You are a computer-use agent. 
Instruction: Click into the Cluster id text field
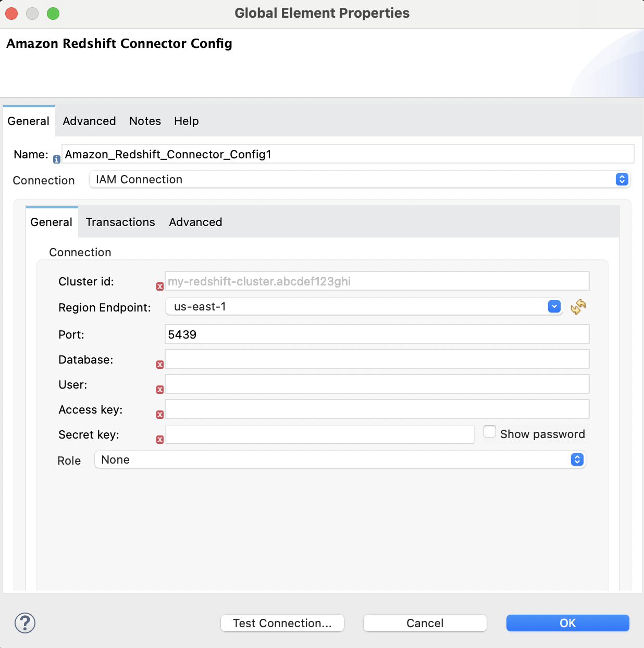(x=377, y=281)
